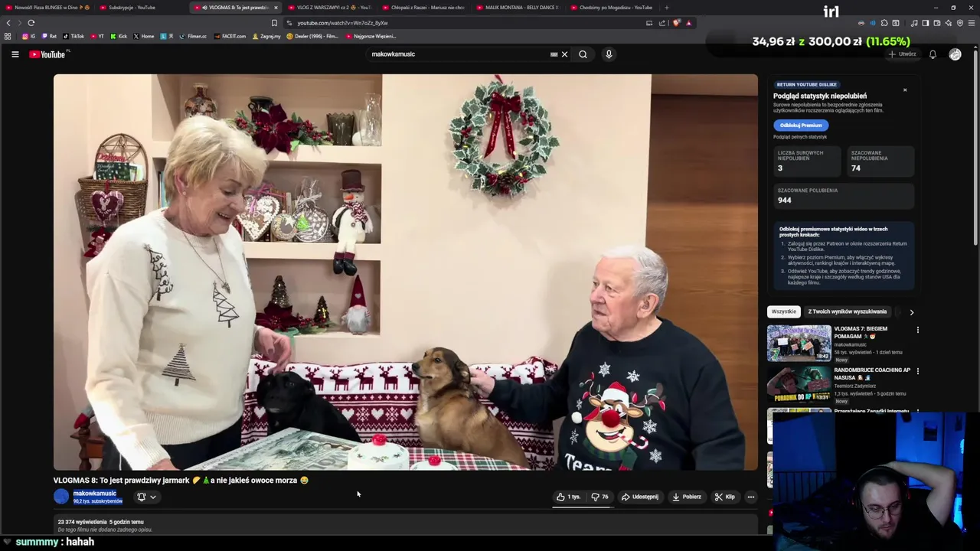
Task: Open the makowkamusic channel name link
Action: click(95, 494)
